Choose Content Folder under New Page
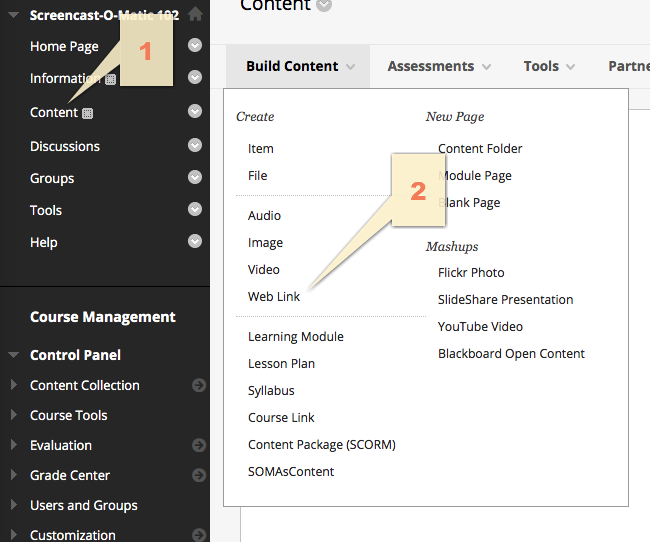650x542 pixels. point(480,148)
